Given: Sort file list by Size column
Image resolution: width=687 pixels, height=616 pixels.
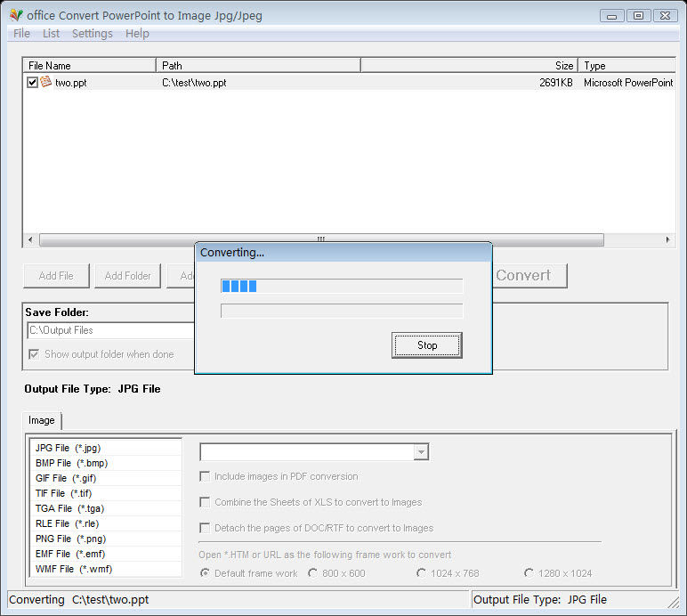Looking at the screenshot, I should coord(469,65).
